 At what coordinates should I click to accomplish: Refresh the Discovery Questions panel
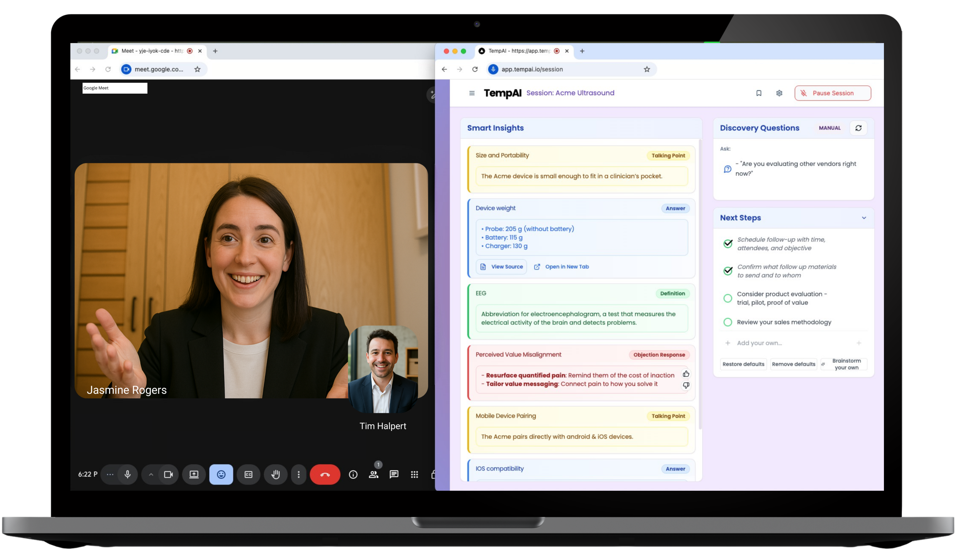(858, 128)
